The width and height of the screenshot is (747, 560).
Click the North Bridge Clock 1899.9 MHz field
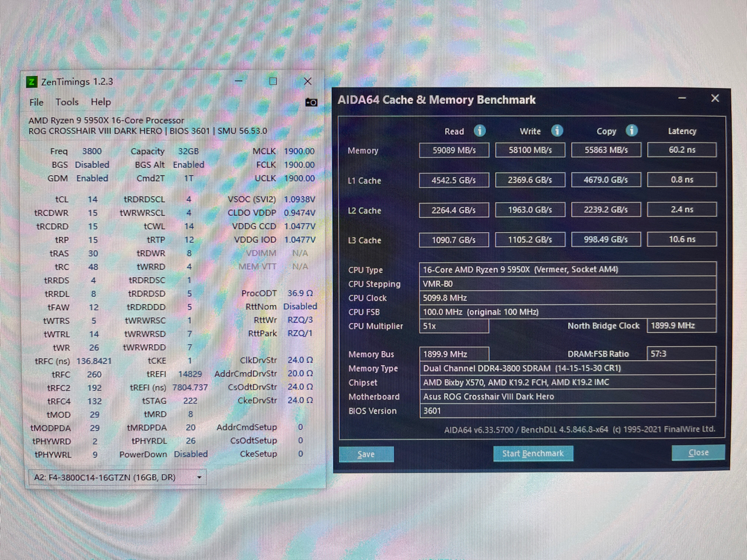682,325
